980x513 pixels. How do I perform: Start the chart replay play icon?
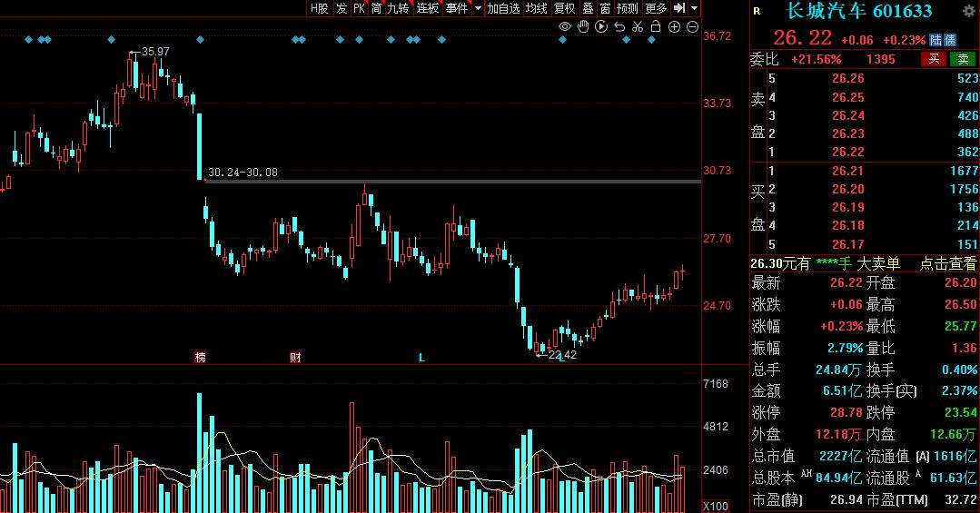[x=601, y=26]
